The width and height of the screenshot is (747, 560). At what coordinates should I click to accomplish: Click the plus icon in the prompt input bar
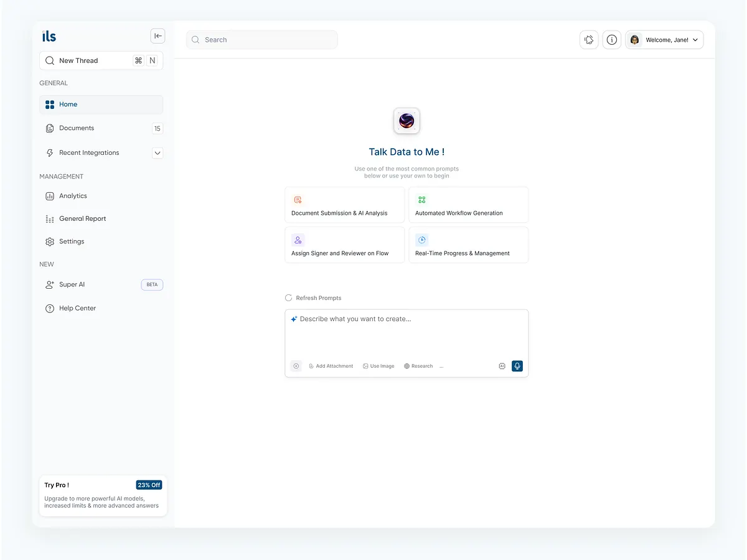296,366
